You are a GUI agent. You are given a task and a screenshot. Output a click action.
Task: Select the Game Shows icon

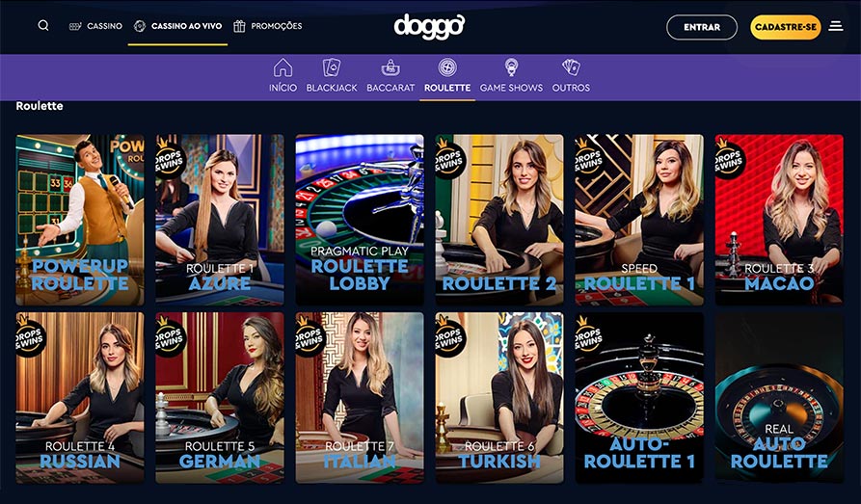click(x=511, y=67)
